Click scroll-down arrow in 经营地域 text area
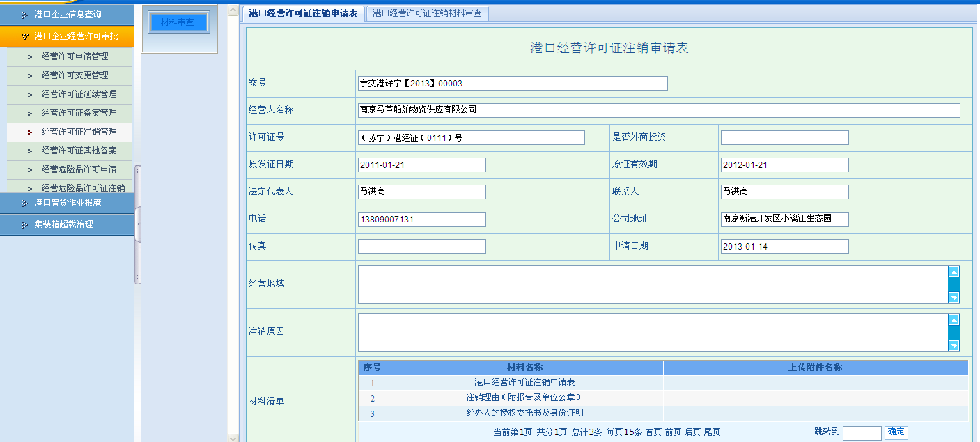Screen dimensions: 980x442 (954, 298)
